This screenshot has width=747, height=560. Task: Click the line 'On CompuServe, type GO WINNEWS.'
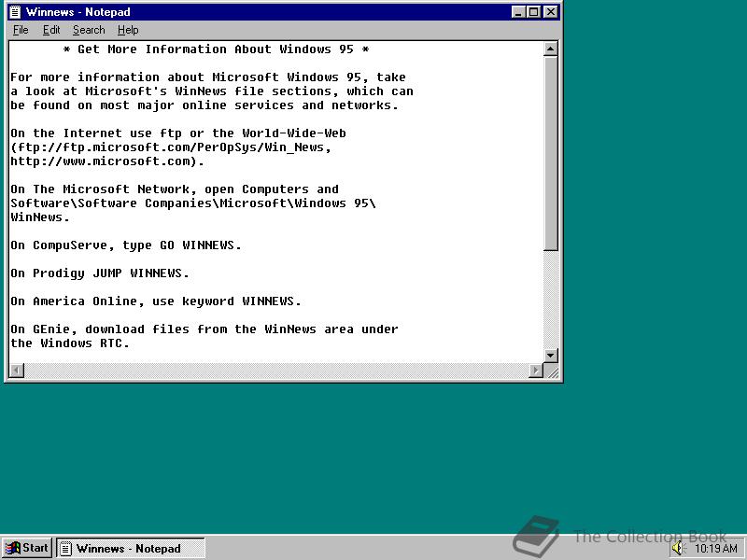(x=126, y=245)
